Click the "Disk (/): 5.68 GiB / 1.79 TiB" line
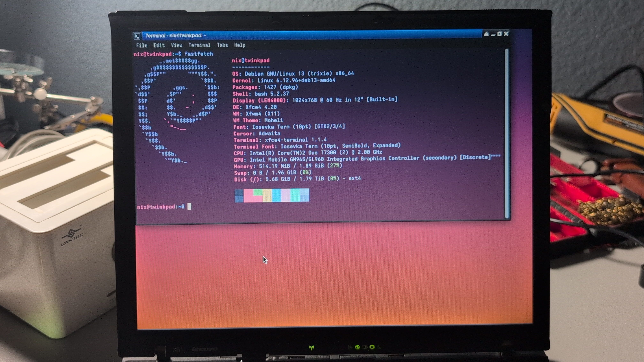 click(298, 179)
